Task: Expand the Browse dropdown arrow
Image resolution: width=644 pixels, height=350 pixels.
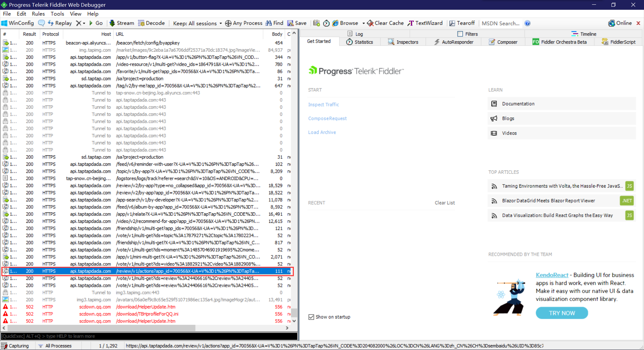Action: point(364,23)
